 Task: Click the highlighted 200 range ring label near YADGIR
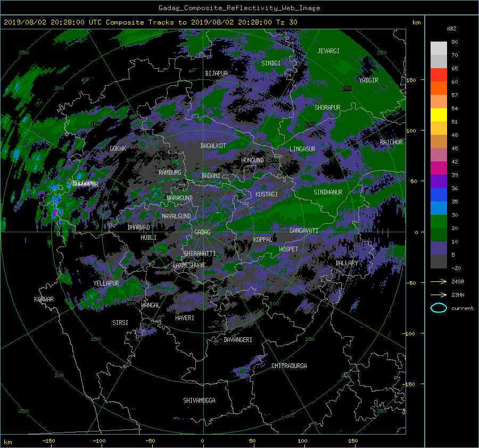coord(346,88)
